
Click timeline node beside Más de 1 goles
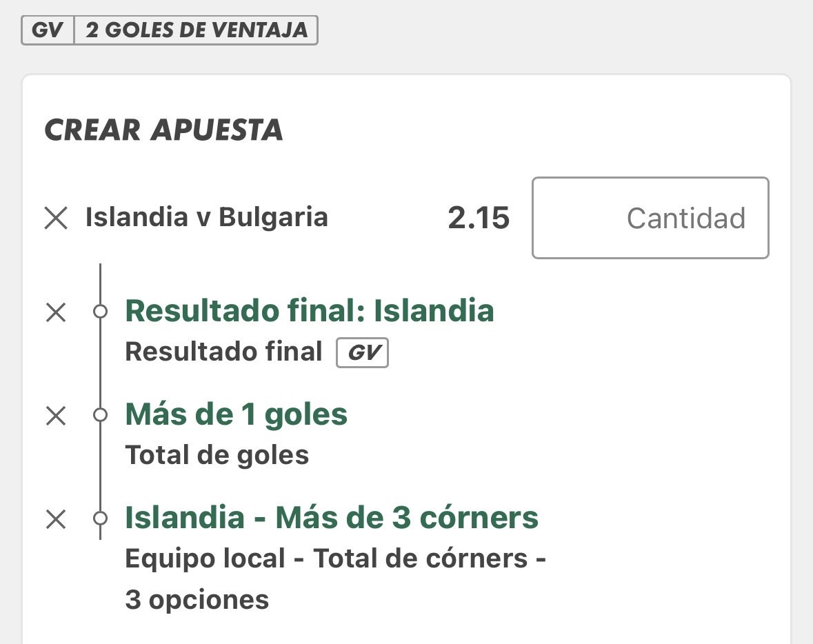coord(100,415)
